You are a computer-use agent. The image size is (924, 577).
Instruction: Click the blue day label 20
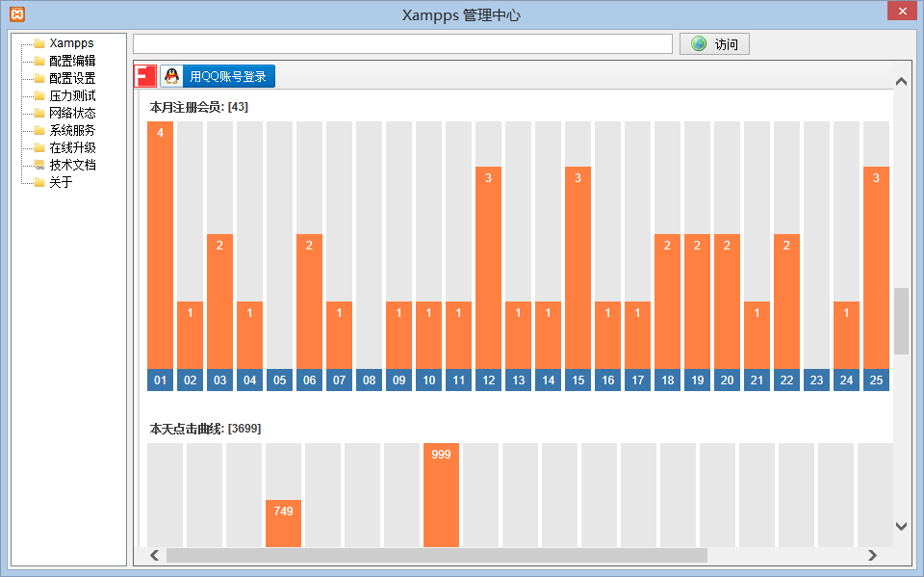[728, 380]
